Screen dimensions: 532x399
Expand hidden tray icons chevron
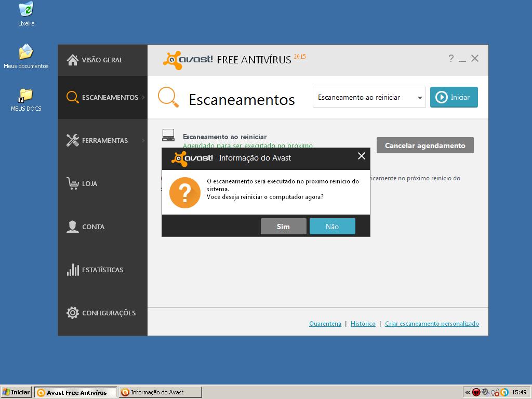(x=468, y=393)
